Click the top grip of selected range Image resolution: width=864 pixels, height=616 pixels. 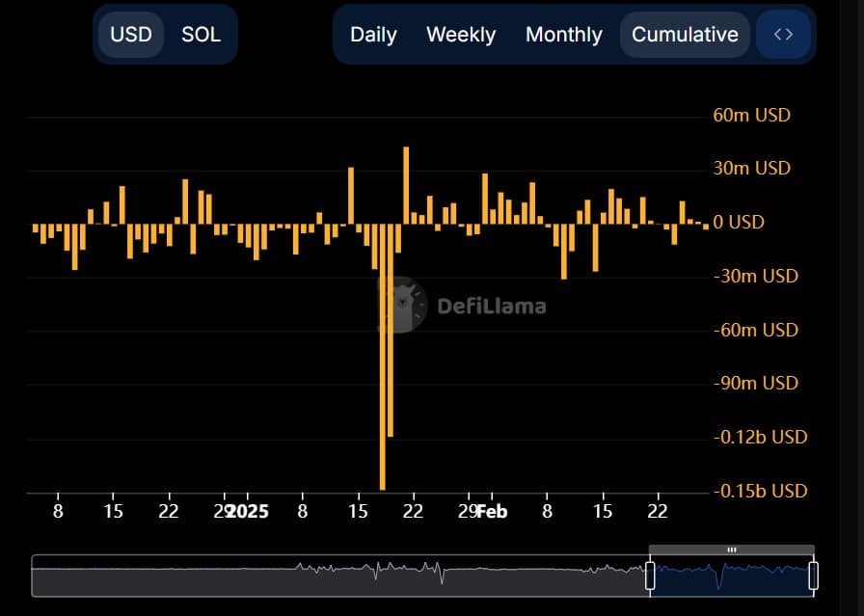pos(731,549)
